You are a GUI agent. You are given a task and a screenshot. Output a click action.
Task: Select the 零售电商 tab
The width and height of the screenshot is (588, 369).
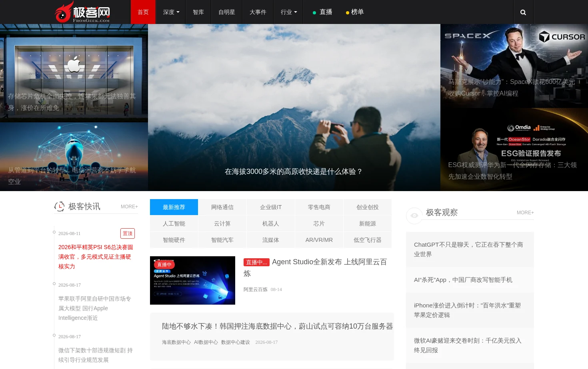click(x=319, y=207)
